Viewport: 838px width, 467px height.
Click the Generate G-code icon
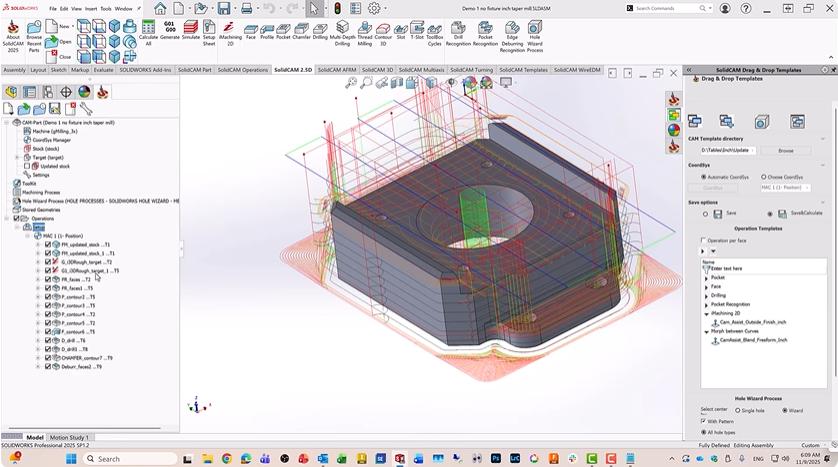(x=169, y=31)
